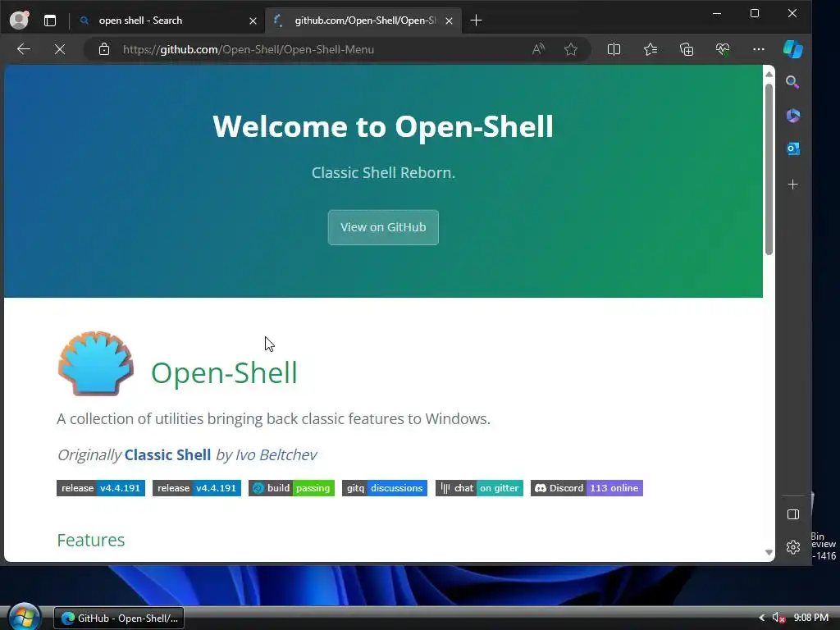Click the muted volume tray icon
The height and width of the screenshot is (630, 840).
pos(778,618)
